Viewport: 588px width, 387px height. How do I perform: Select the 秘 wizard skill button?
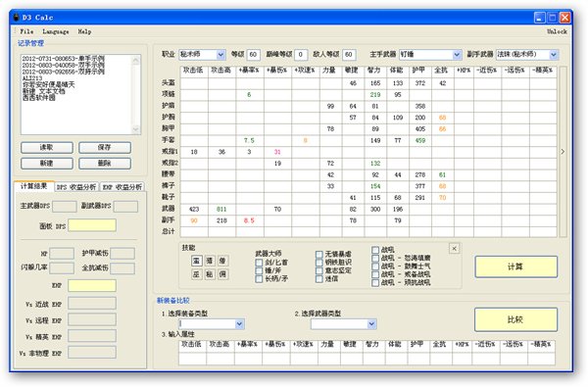point(210,274)
